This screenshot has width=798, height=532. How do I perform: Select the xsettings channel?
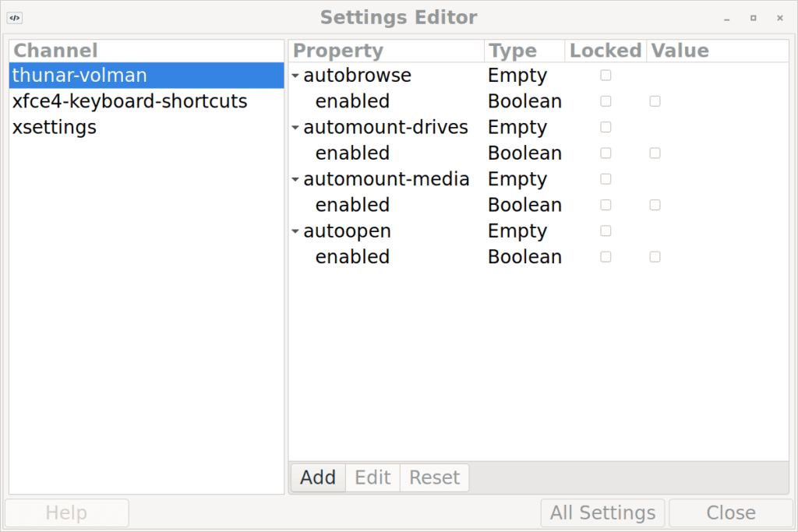tap(55, 127)
